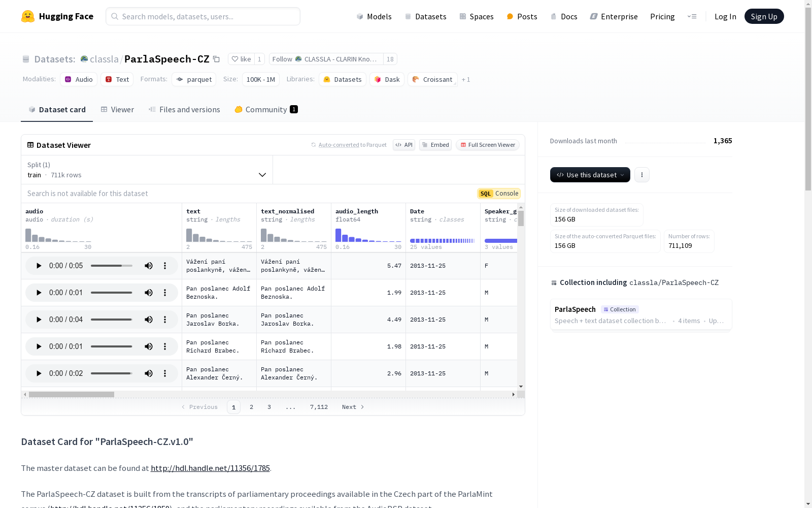Screen dimensions: 812x508
Task: Play the 0:05 audio clip
Action: [x=39, y=266]
